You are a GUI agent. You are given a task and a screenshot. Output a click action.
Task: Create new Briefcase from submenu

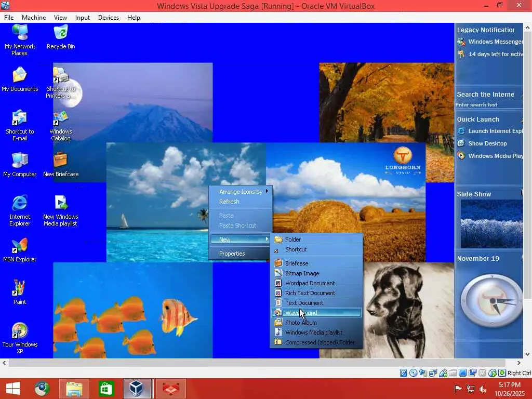(x=316, y=263)
